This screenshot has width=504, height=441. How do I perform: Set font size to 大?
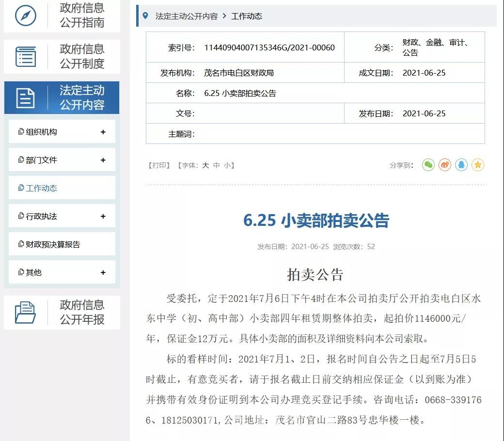205,165
